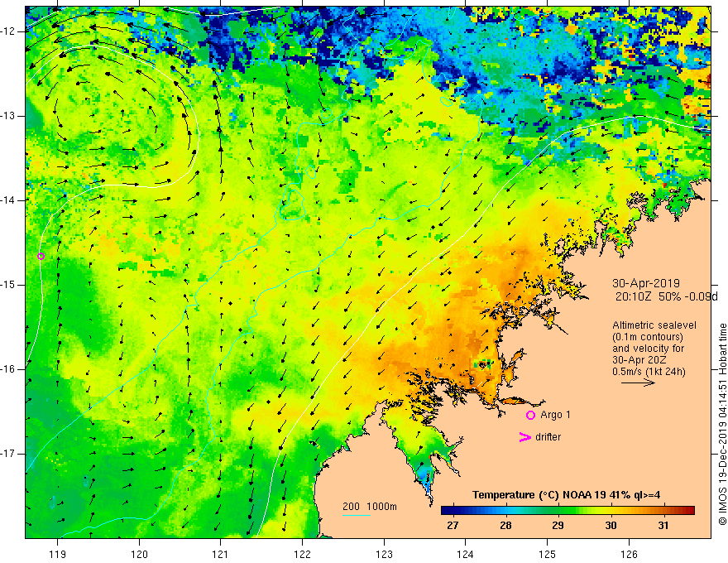Click the 31 tick on the temperature scale
728x563 pixels.
tap(663, 526)
